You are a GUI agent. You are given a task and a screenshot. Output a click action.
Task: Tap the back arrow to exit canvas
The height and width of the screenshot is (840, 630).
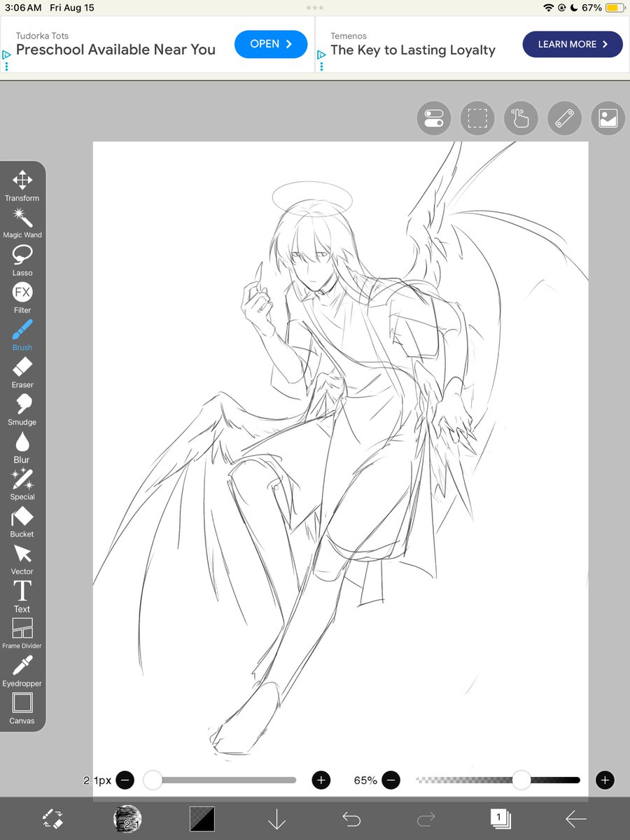tap(576, 818)
